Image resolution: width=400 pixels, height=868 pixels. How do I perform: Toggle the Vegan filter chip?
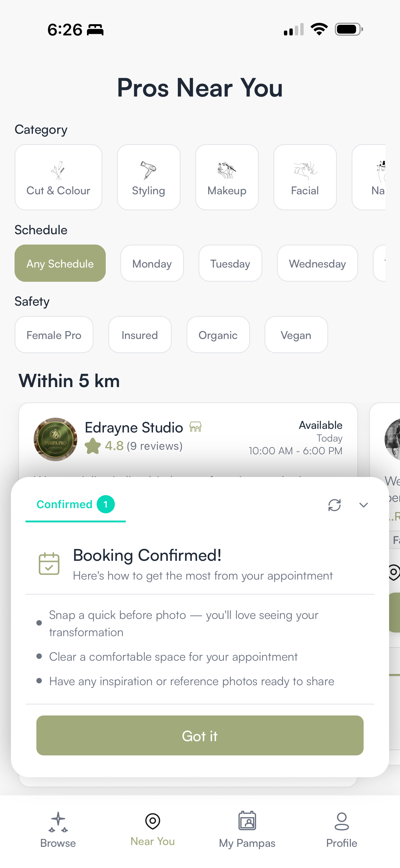tap(296, 335)
